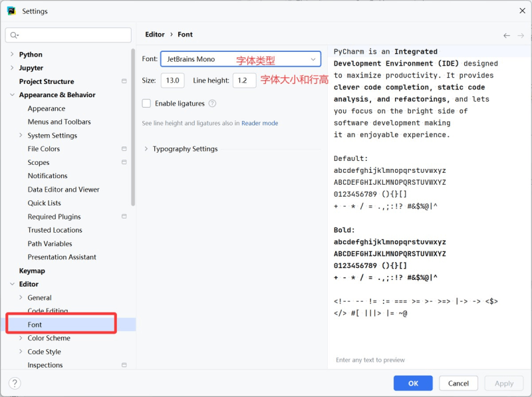Click the 'Bold:' line in font preview
Image resolution: width=532 pixels, height=397 pixels.
click(x=344, y=230)
